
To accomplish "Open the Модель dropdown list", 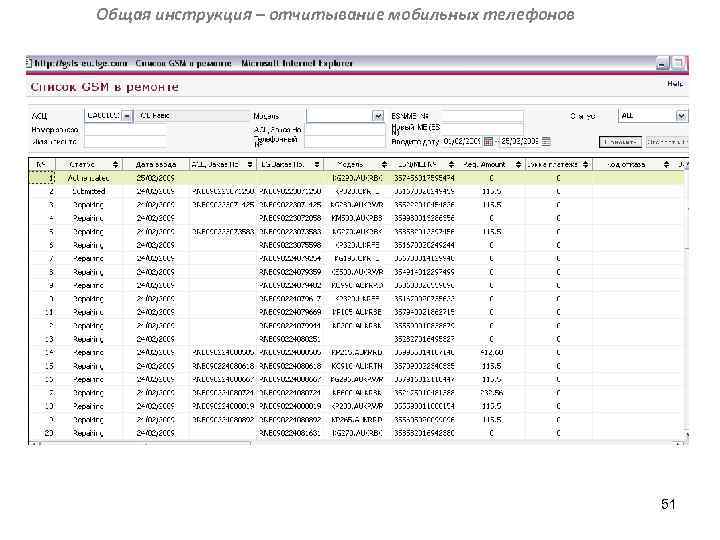I will 377,116.
